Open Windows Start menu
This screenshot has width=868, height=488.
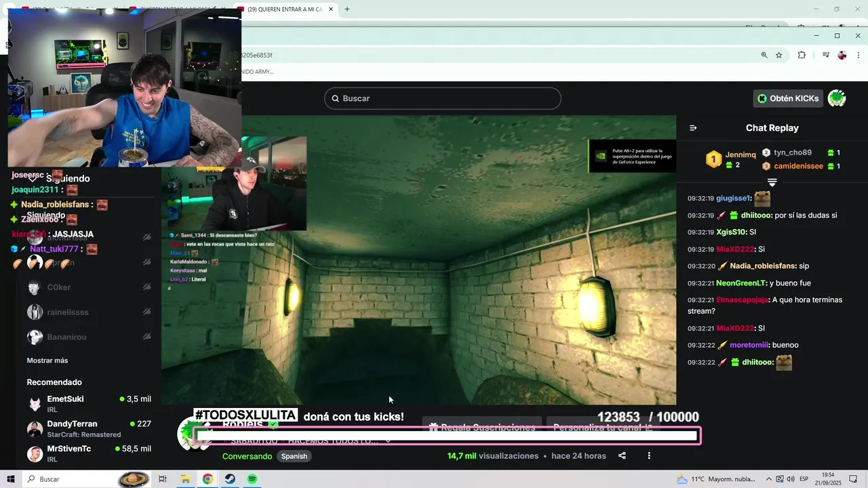(x=11, y=479)
